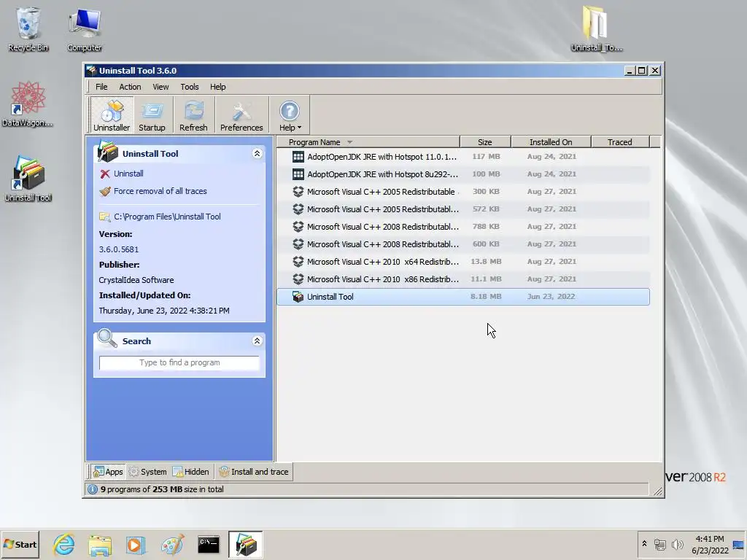Switch to the Startup toolbar view
The height and width of the screenshot is (560, 747).
click(152, 114)
